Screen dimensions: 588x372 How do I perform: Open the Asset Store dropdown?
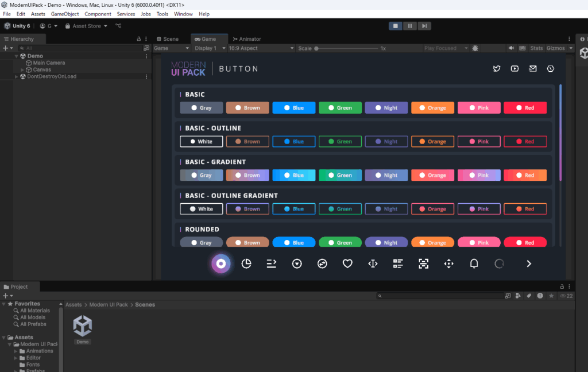(x=86, y=26)
